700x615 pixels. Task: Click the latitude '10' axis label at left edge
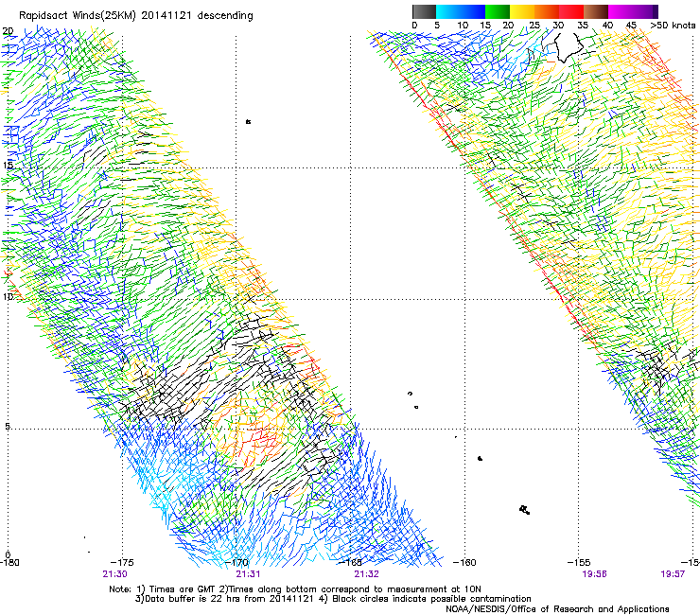(8, 296)
